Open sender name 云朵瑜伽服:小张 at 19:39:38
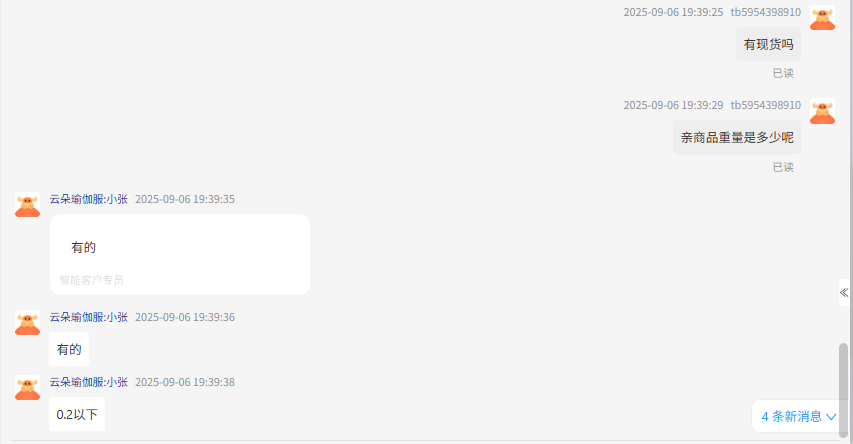 pos(89,383)
